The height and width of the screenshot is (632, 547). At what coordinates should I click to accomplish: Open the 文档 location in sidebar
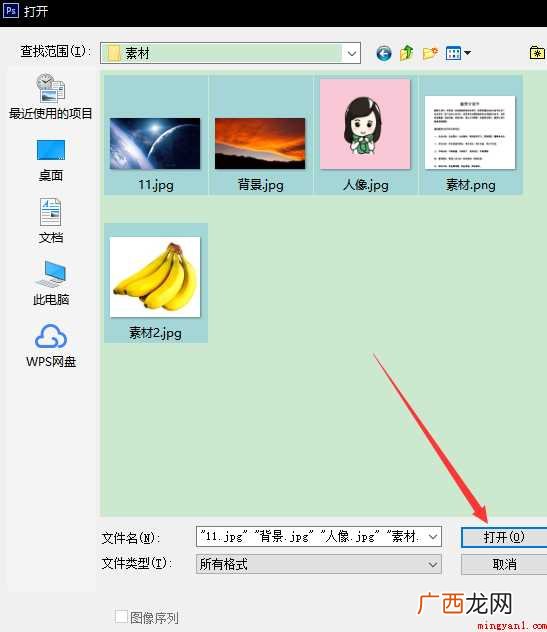point(51,221)
